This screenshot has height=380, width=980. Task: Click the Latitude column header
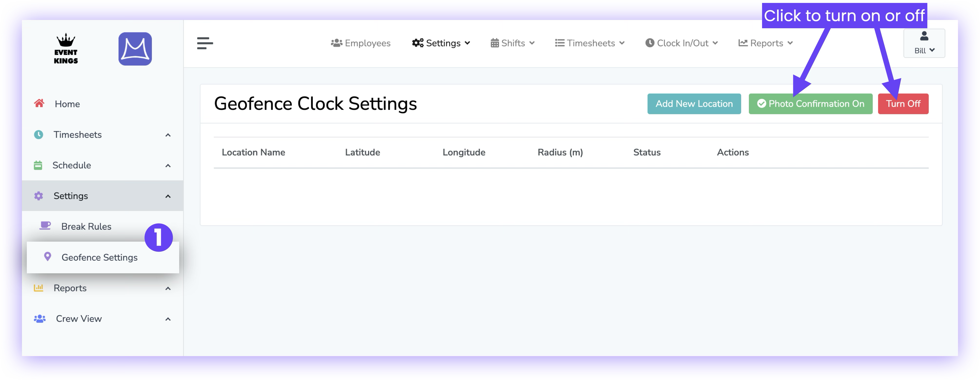(362, 152)
